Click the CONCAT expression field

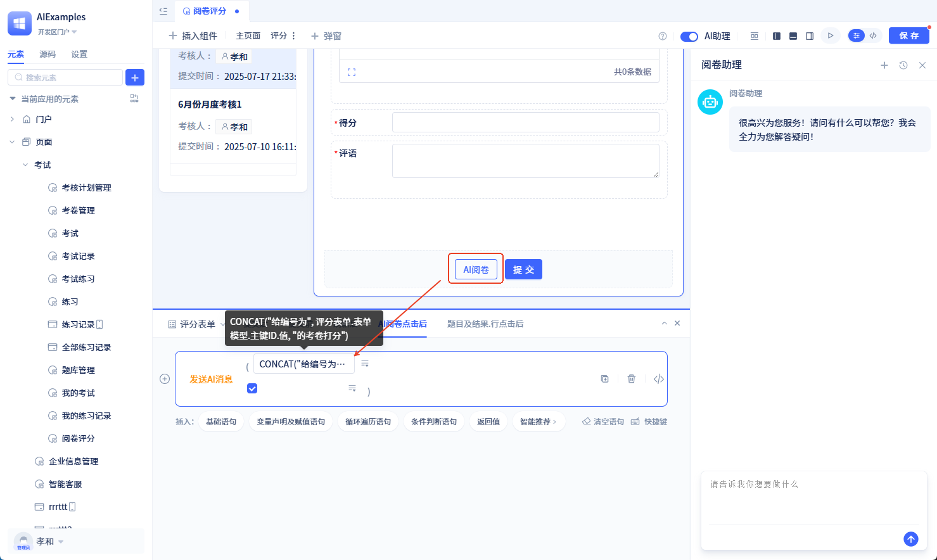point(303,364)
